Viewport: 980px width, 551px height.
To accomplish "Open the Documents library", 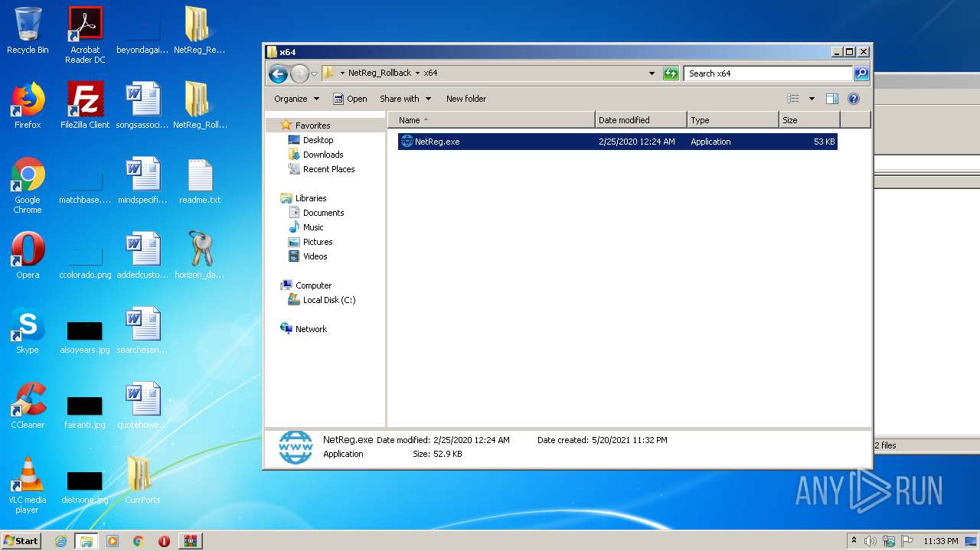I will pos(323,213).
